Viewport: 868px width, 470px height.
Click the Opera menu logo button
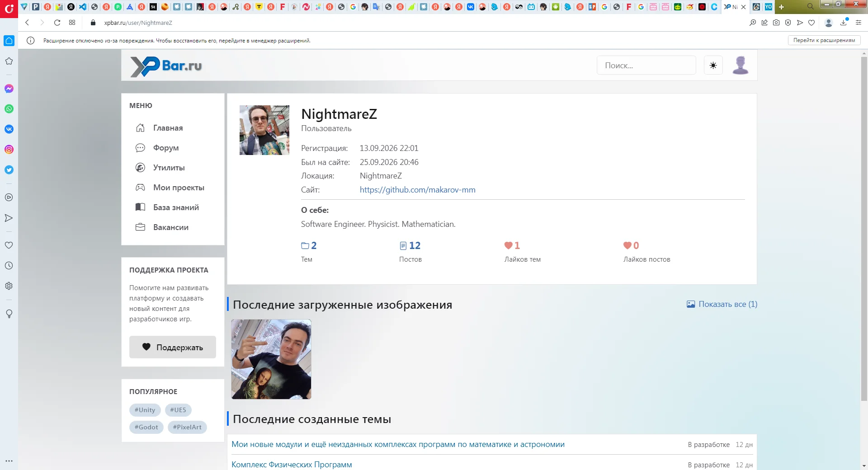(x=9, y=8)
